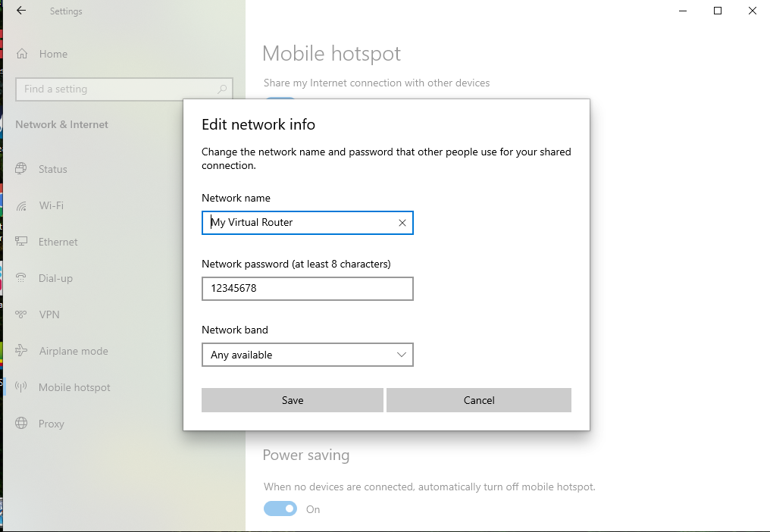Open the Network band dropdown
770x532 pixels.
(x=308, y=355)
